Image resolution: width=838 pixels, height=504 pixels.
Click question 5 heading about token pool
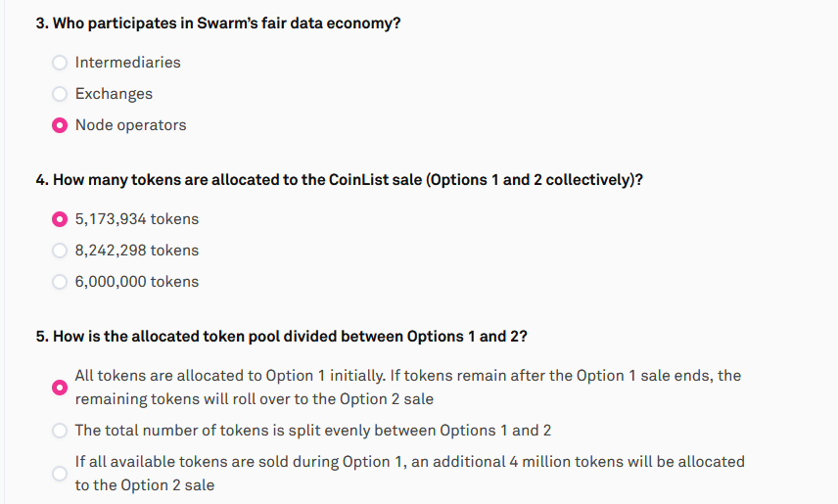pos(282,337)
